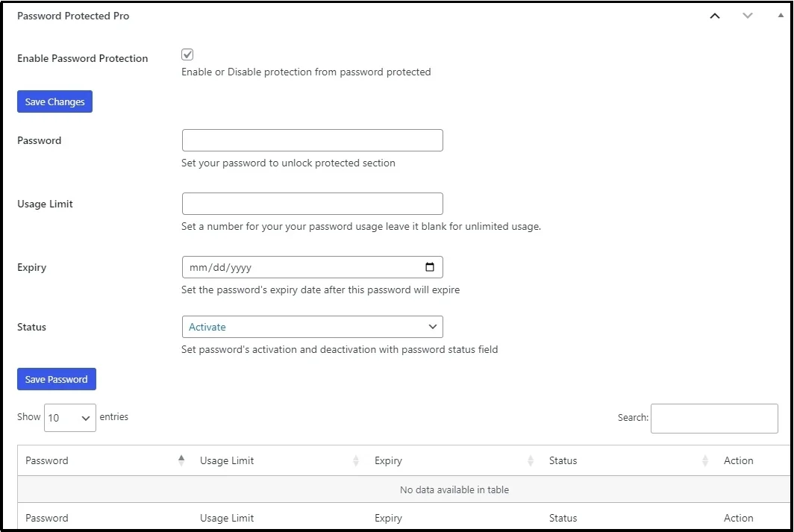Click the Usage Limit column sort icon
Screen dimensions: 794x532
pos(357,460)
